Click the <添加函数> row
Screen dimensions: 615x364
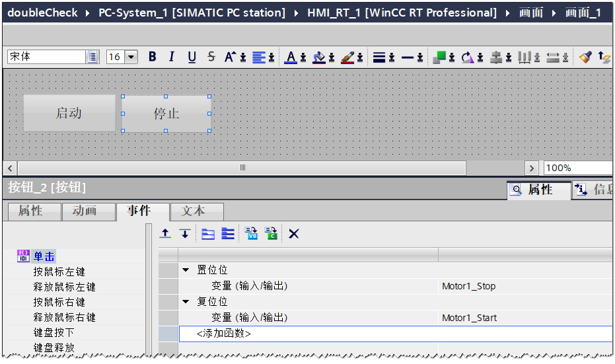click(224, 334)
